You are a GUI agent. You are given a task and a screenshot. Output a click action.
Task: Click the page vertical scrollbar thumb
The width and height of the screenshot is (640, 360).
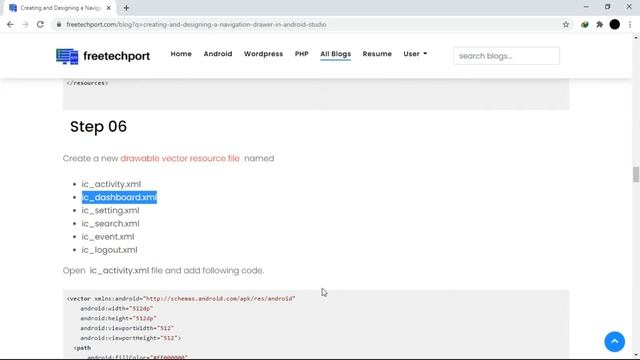[x=636, y=175]
